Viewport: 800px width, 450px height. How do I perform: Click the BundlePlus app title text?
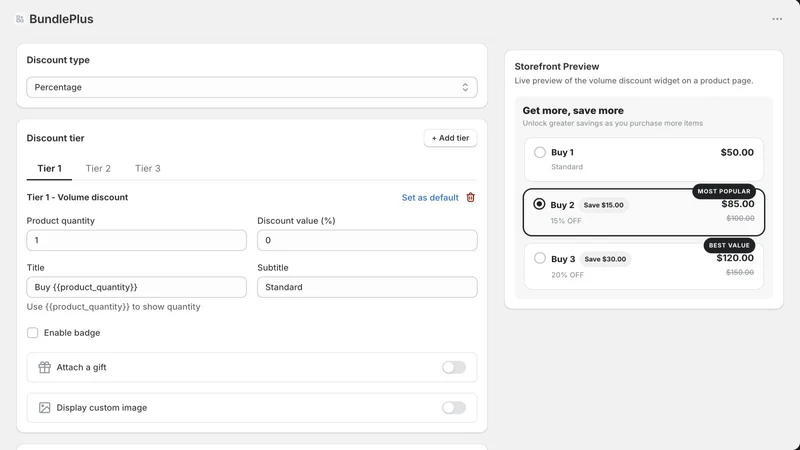coord(61,19)
